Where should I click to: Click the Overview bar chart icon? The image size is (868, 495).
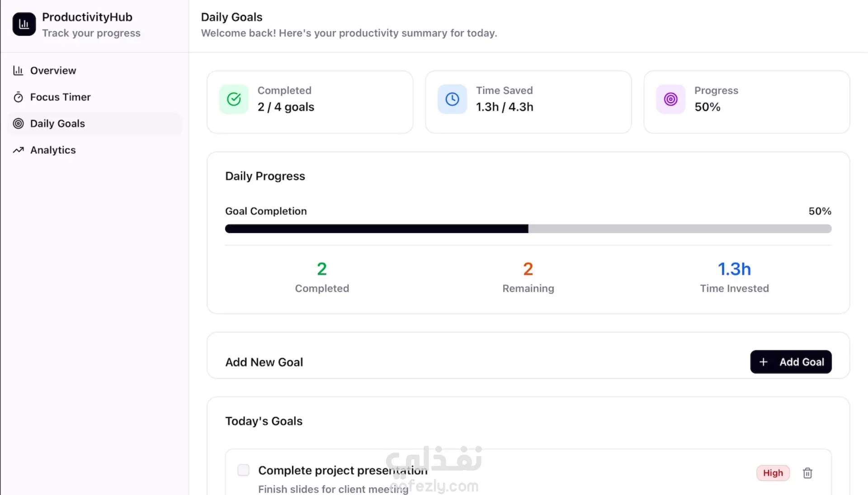18,71
